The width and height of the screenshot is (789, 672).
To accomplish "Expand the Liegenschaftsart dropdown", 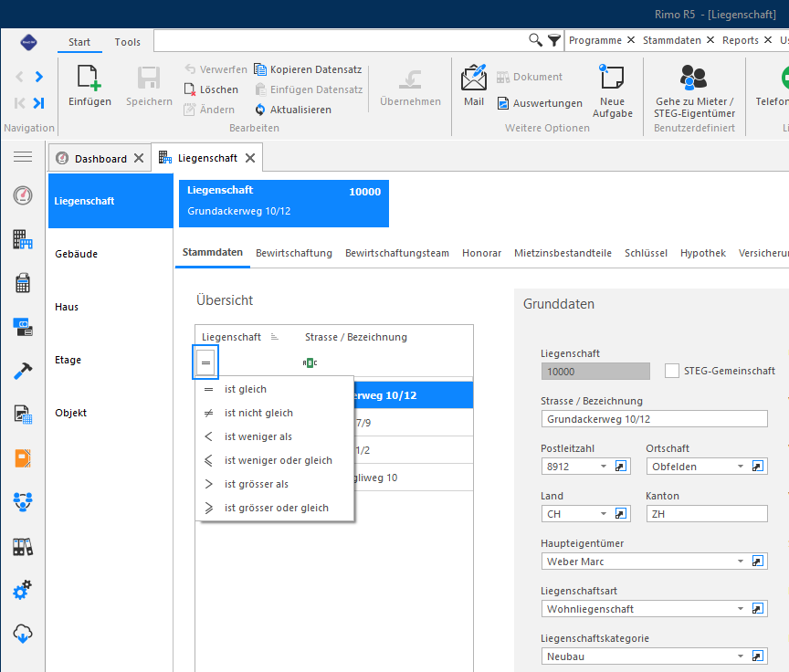I will [741, 609].
